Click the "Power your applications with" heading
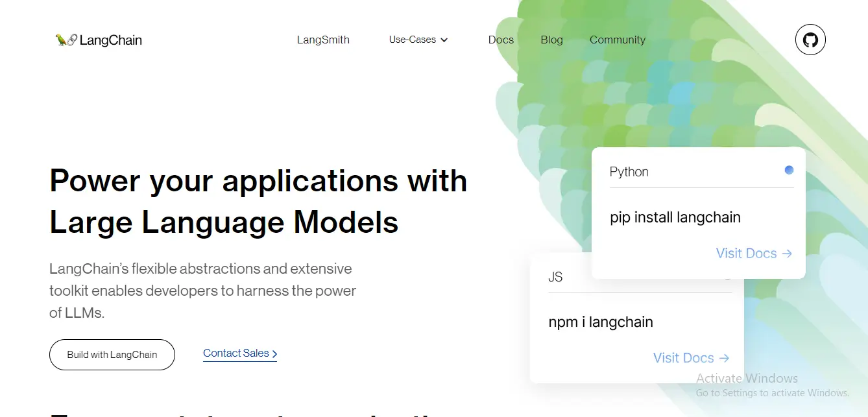Viewport: 868px width, 417px height. (258, 180)
